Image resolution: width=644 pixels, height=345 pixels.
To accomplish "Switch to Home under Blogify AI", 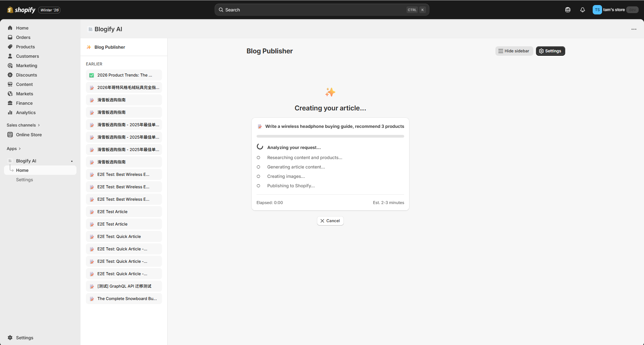I will pos(22,170).
